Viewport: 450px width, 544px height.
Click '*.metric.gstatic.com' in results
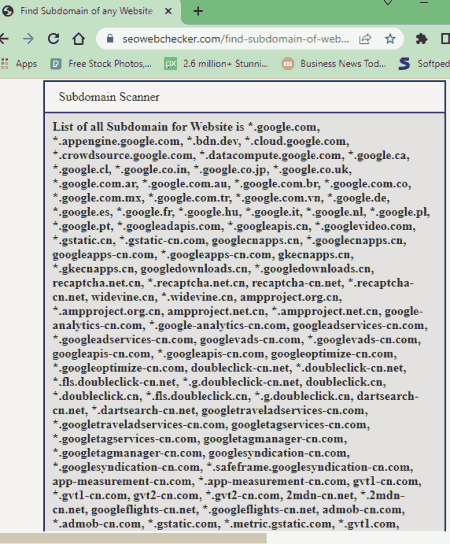pos(278,524)
